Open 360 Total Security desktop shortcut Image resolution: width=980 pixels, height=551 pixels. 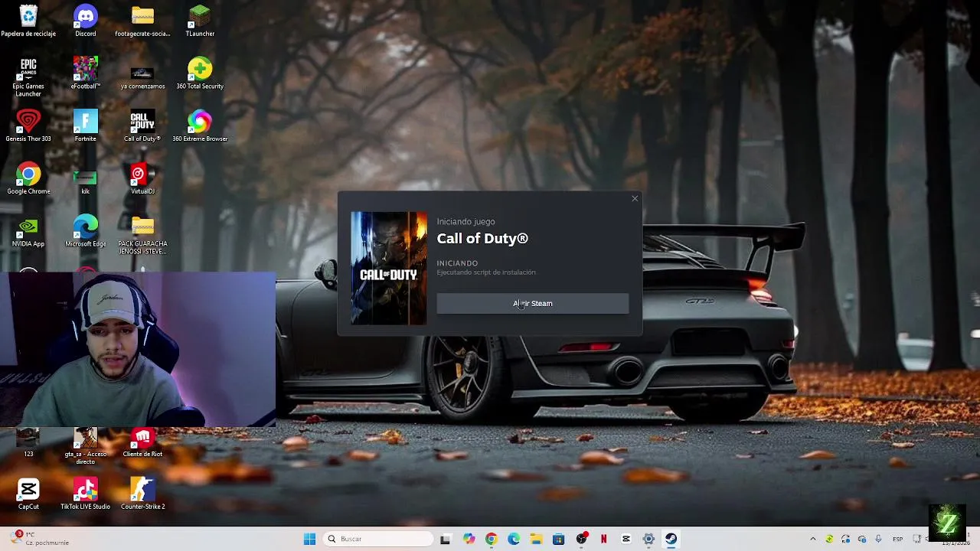point(200,73)
